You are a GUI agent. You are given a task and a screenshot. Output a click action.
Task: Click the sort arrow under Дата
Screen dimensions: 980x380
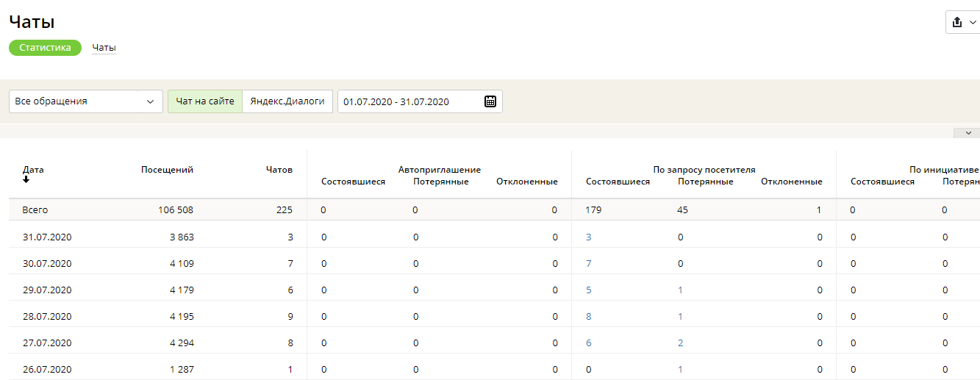(26, 179)
